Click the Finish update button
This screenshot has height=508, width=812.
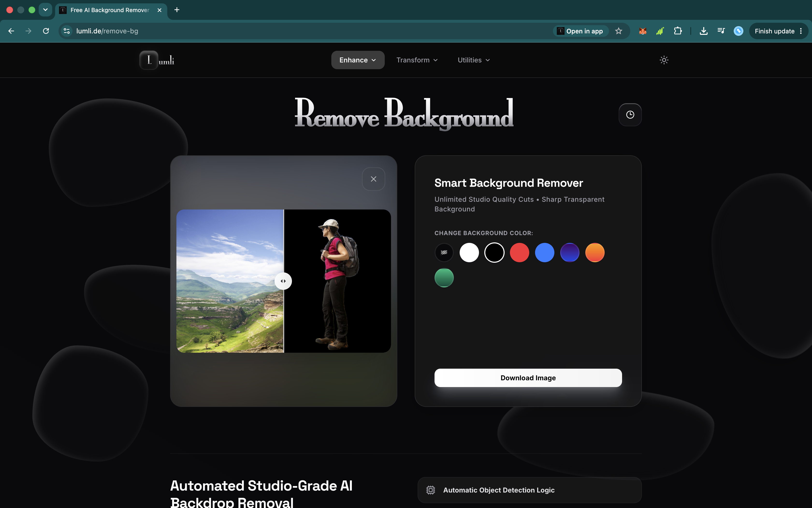click(x=778, y=31)
